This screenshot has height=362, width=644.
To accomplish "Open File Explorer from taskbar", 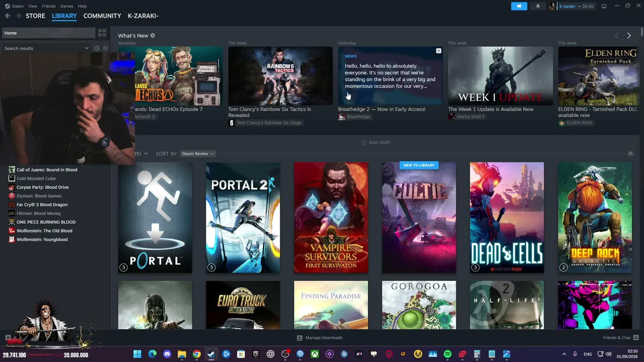I will 182,354.
